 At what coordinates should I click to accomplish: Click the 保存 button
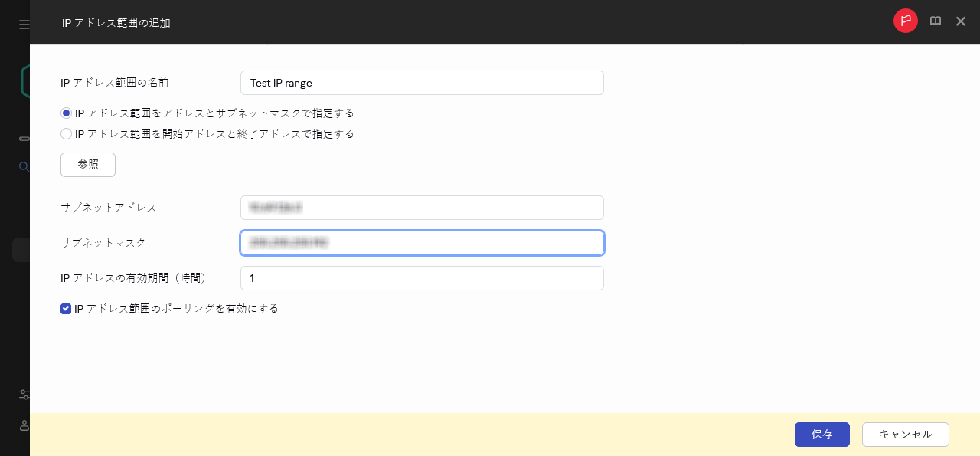822,435
